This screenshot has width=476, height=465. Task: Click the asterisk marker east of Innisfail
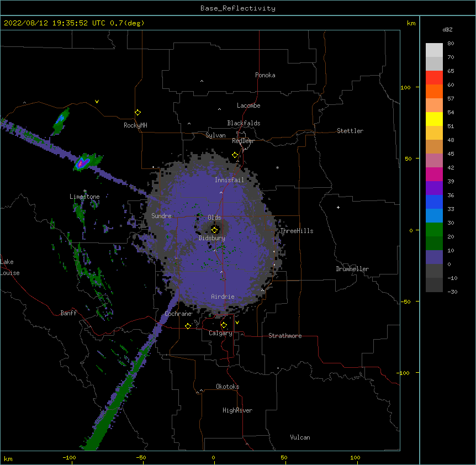(x=277, y=167)
